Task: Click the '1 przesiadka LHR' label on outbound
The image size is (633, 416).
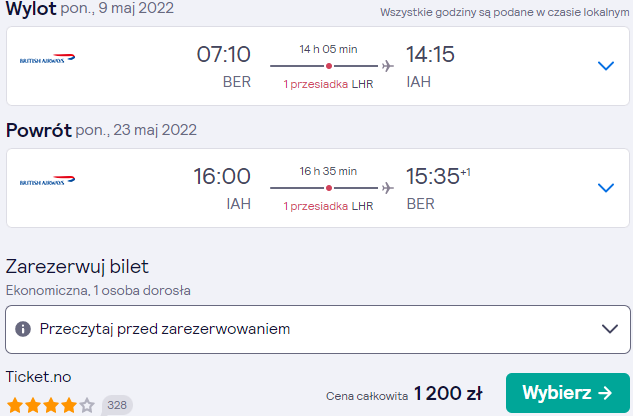Action: [x=328, y=84]
